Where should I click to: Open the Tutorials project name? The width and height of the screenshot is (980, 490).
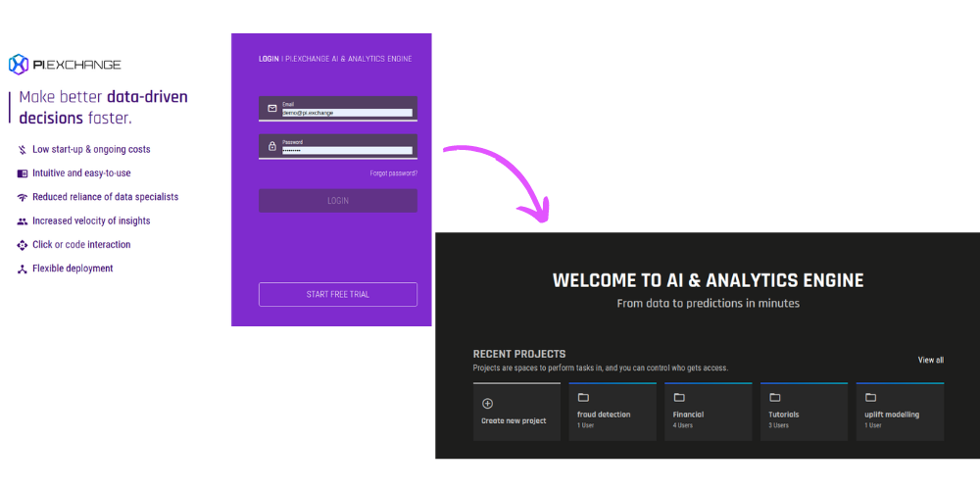(784, 415)
